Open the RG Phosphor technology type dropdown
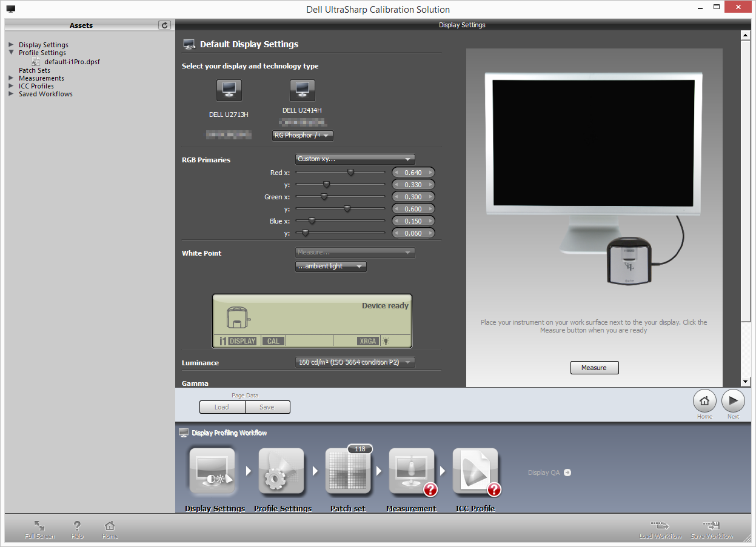 point(303,136)
